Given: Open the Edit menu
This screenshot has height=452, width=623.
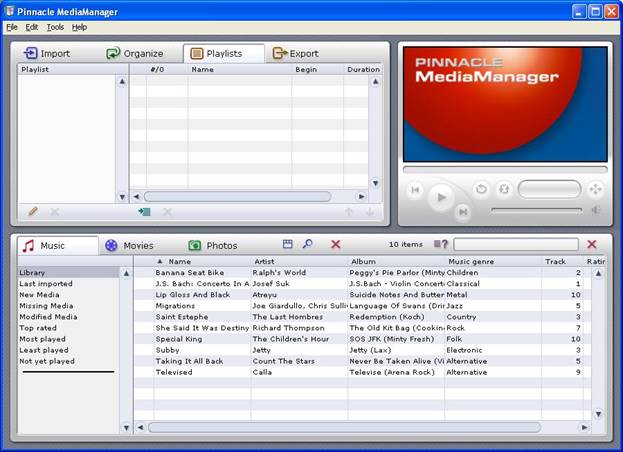Looking at the screenshot, I should [31, 27].
